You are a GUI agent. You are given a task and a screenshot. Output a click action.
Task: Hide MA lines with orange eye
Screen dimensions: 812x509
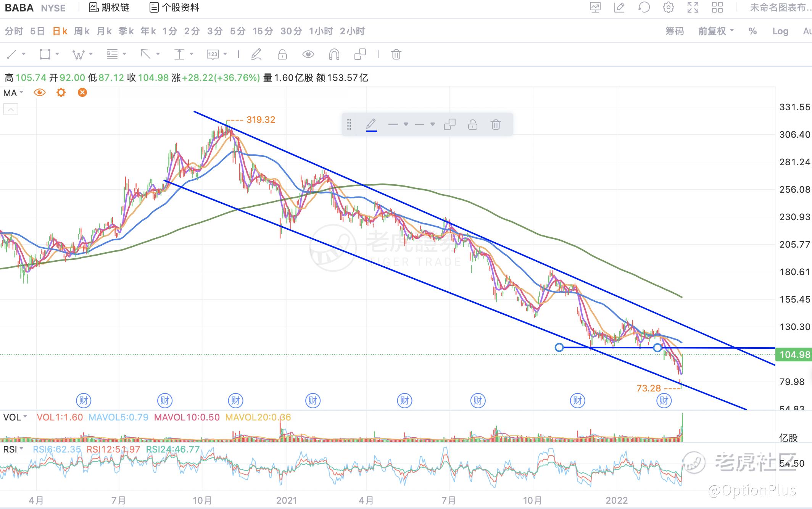click(x=40, y=93)
